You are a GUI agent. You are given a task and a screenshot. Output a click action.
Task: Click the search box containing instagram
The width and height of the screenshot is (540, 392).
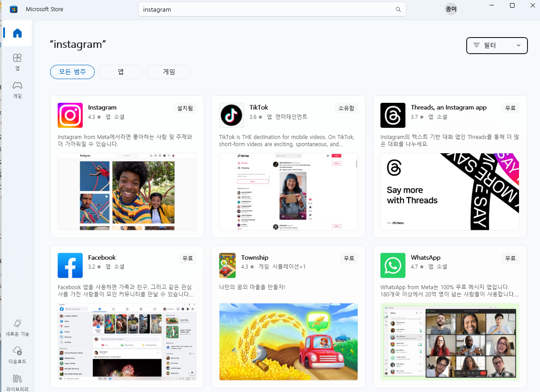272,9
